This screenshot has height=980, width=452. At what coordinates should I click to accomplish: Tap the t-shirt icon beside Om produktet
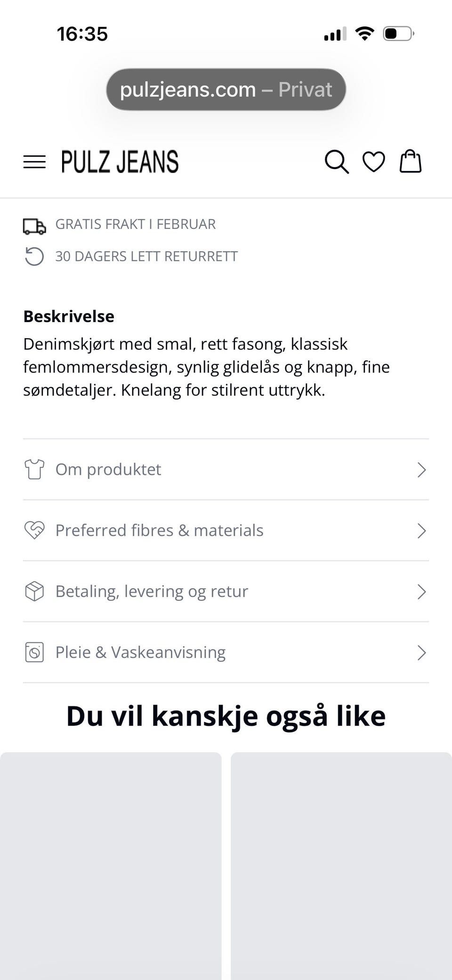click(34, 470)
